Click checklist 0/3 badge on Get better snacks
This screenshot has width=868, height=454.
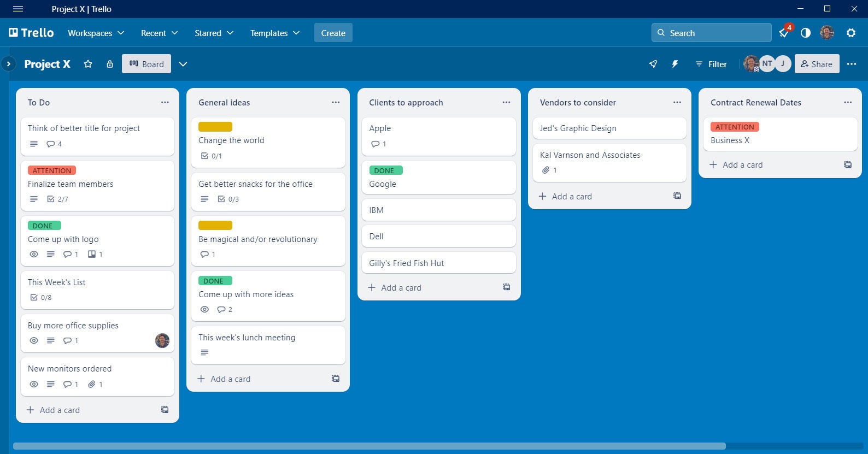[x=228, y=199]
